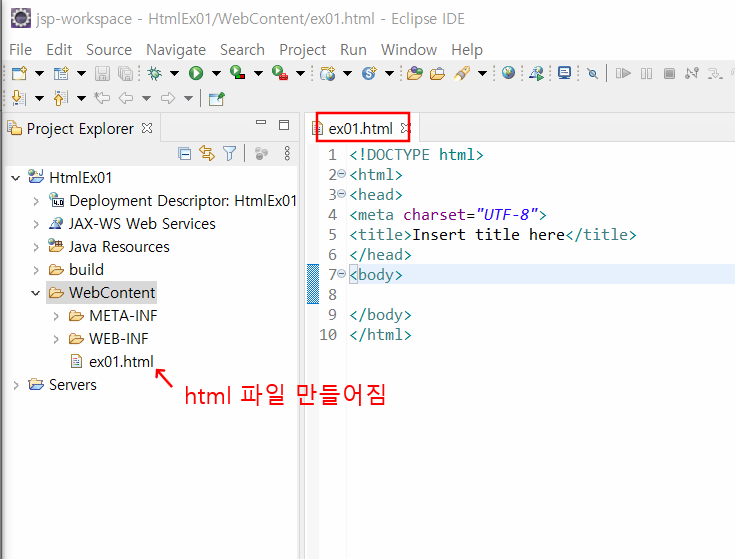
Task: Click the green Run button
Action: (x=196, y=73)
